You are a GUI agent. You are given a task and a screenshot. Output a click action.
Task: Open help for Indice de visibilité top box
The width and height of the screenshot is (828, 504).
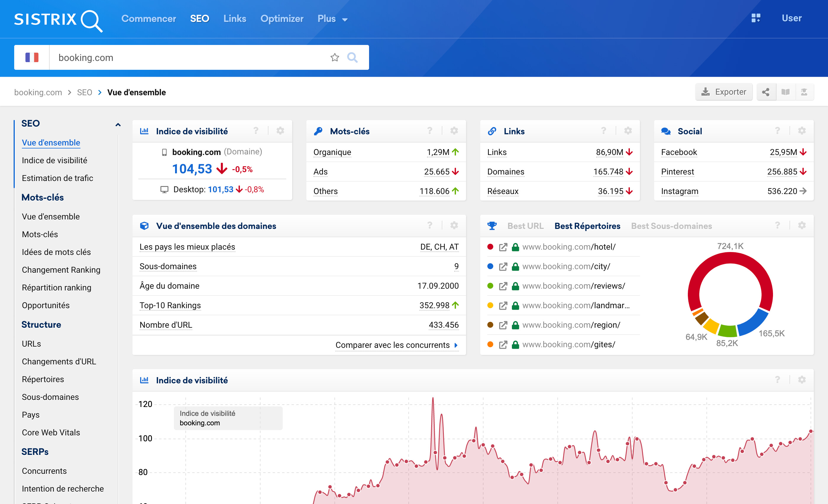[256, 131]
